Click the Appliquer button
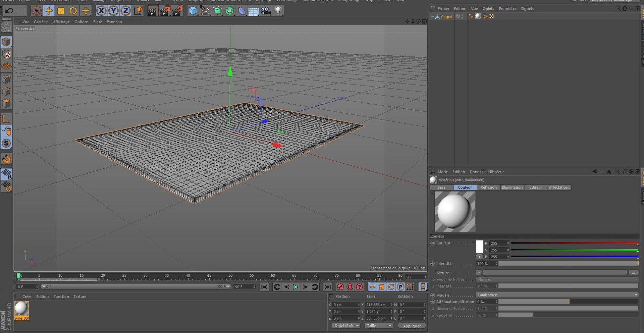This screenshot has width=644, height=333. click(x=412, y=326)
